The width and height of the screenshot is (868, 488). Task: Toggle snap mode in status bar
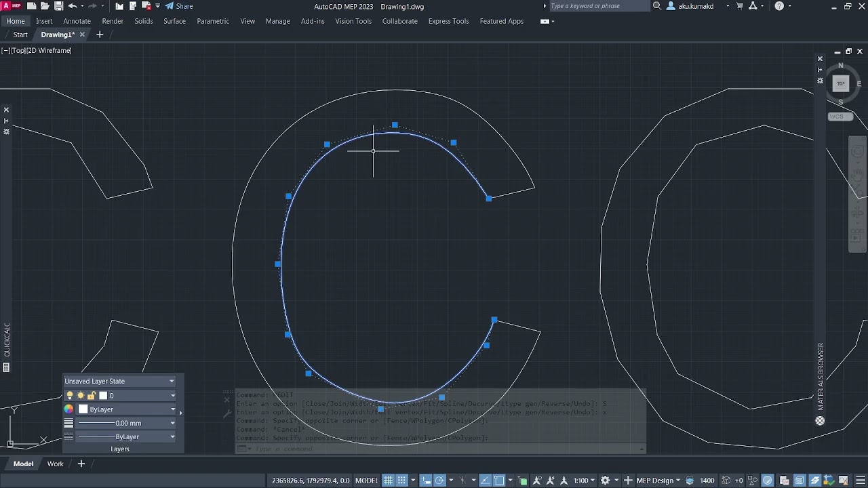[x=402, y=481]
